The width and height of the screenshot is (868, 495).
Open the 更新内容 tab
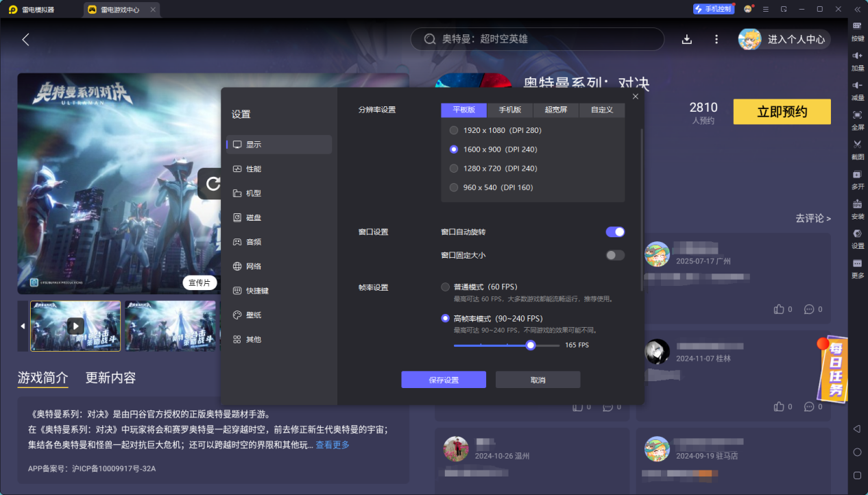[x=111, y=377]
